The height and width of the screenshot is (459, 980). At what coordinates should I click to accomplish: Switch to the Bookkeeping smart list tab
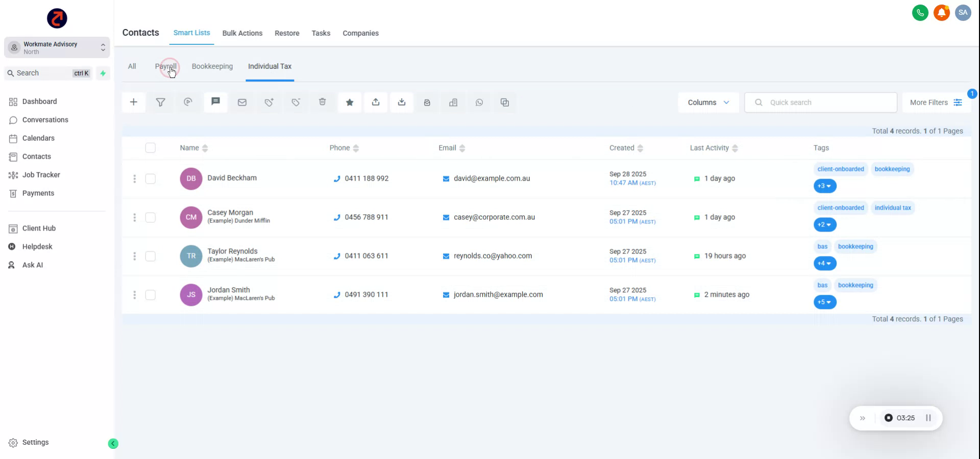pos(212,66)
